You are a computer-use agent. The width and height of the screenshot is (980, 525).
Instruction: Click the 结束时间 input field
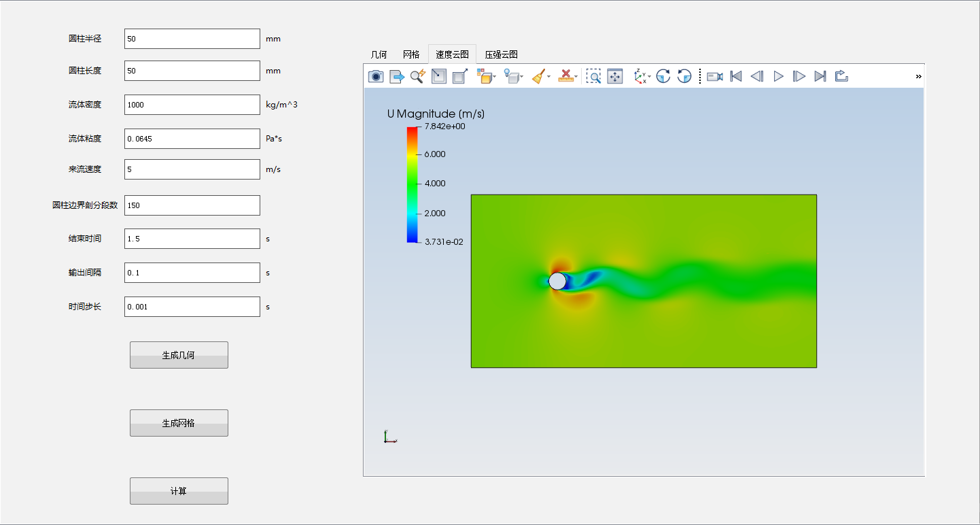pyautogui.click(x=192, y=239)
